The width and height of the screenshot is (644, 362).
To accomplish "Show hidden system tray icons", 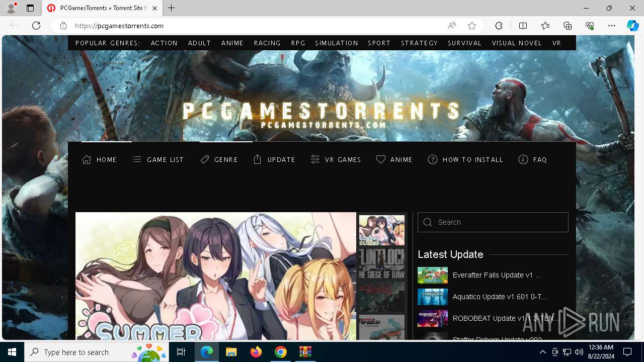I will [x=542, y=352].
